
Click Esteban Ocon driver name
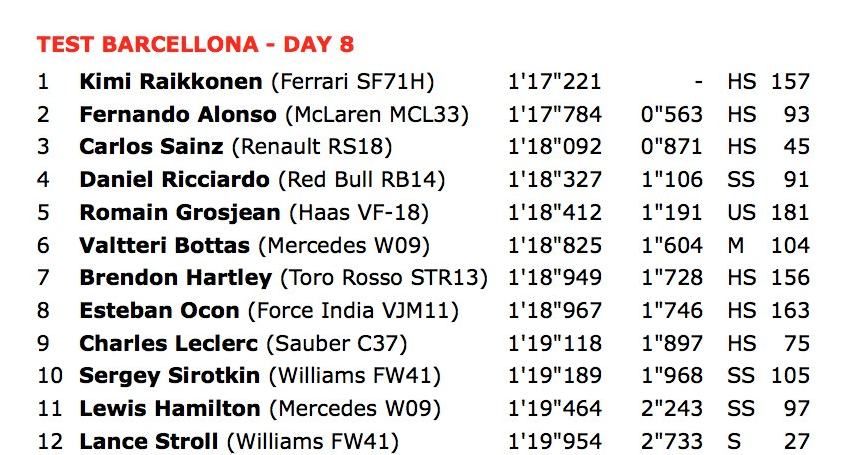(160, 311)
